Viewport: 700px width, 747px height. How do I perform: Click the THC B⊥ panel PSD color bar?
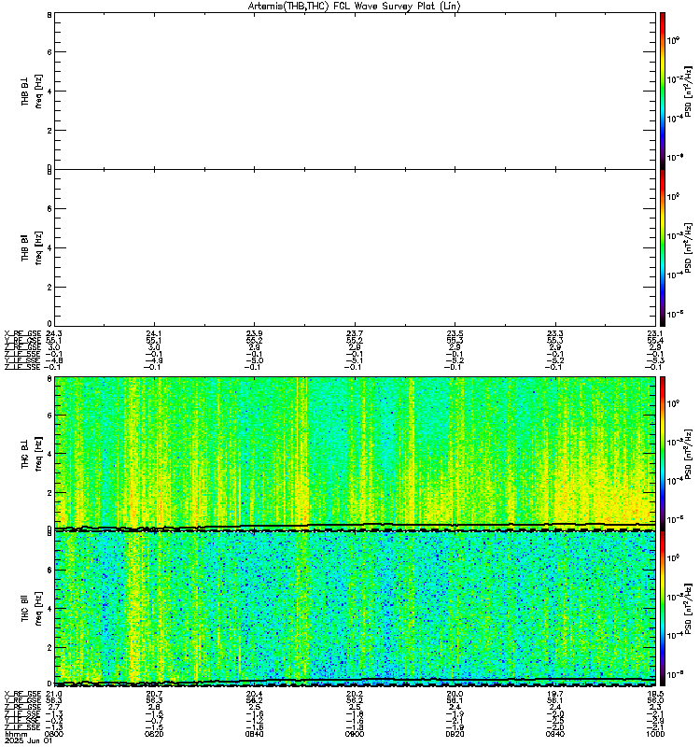(663, 454)
